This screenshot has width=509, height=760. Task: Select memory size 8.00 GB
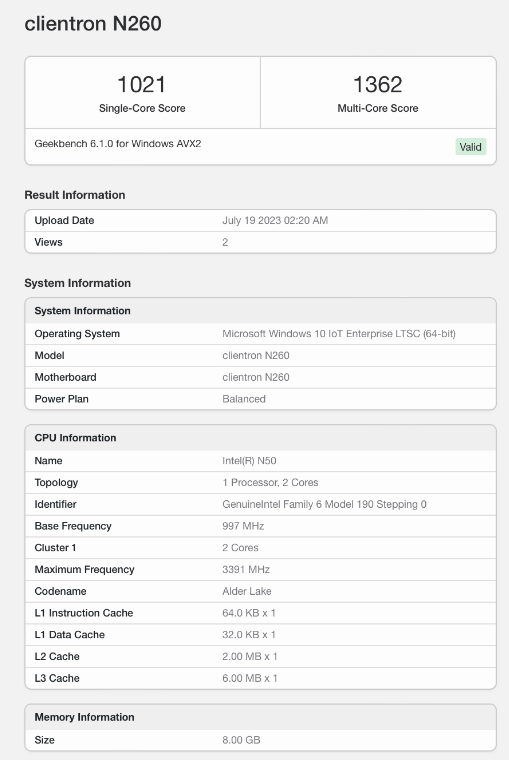241,740
